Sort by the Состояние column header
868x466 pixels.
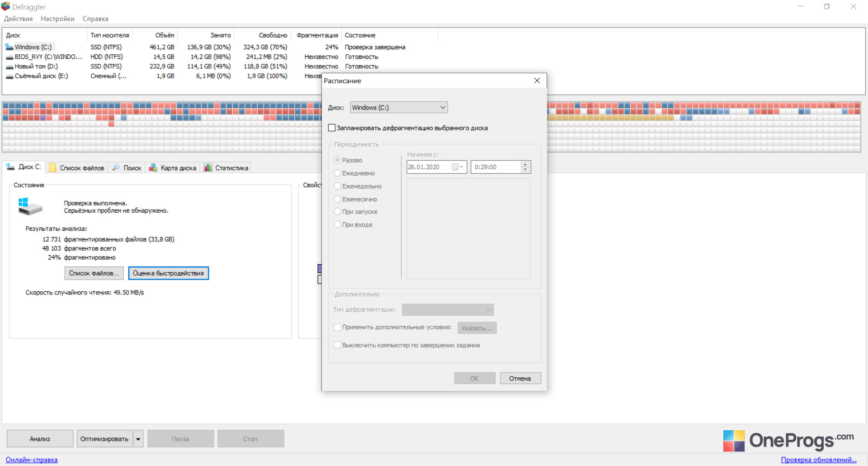point(390,35)
